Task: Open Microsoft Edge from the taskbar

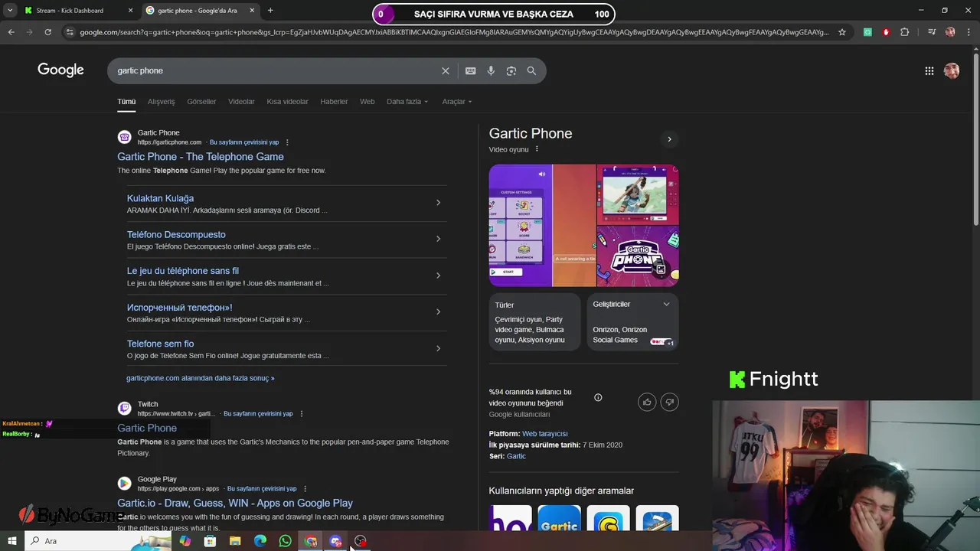Action: (260, 541)
